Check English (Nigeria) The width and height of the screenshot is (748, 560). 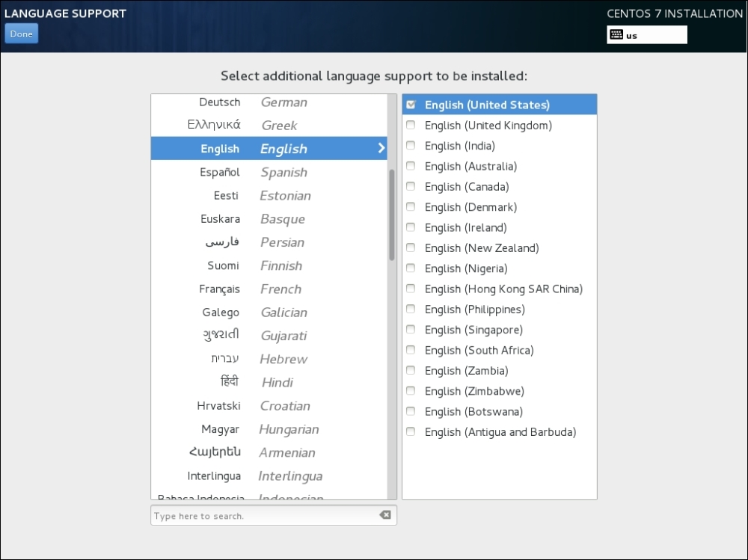(411, 268)
